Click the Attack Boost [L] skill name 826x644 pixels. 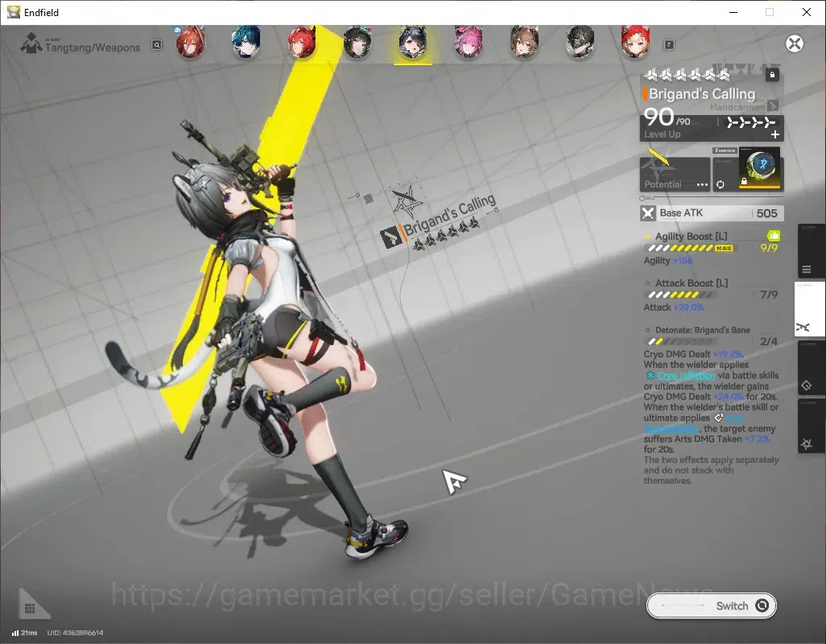(691, 283)
